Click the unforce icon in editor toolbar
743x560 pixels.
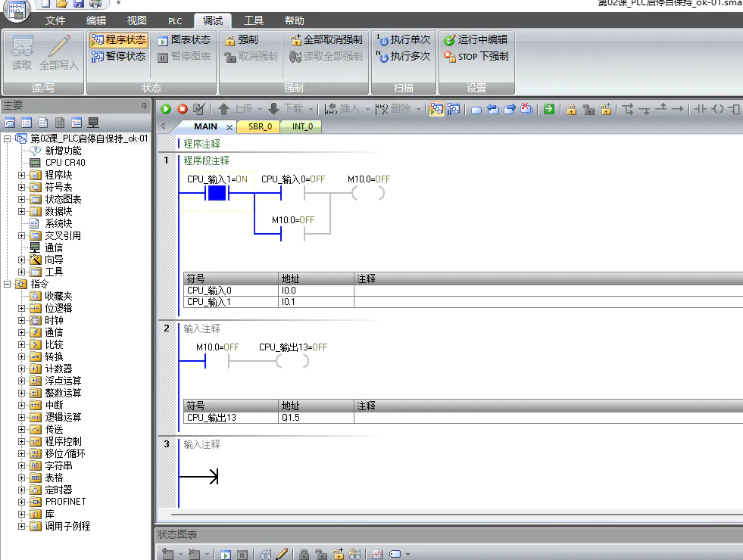pyautogui.click(x=588, y=109)
